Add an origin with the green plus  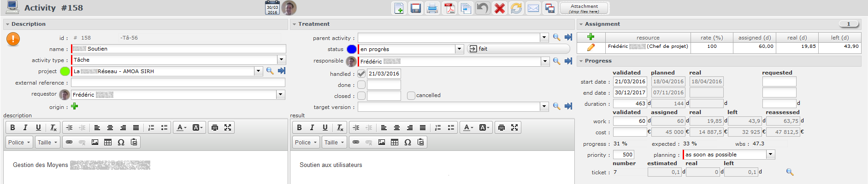[75, 106]
